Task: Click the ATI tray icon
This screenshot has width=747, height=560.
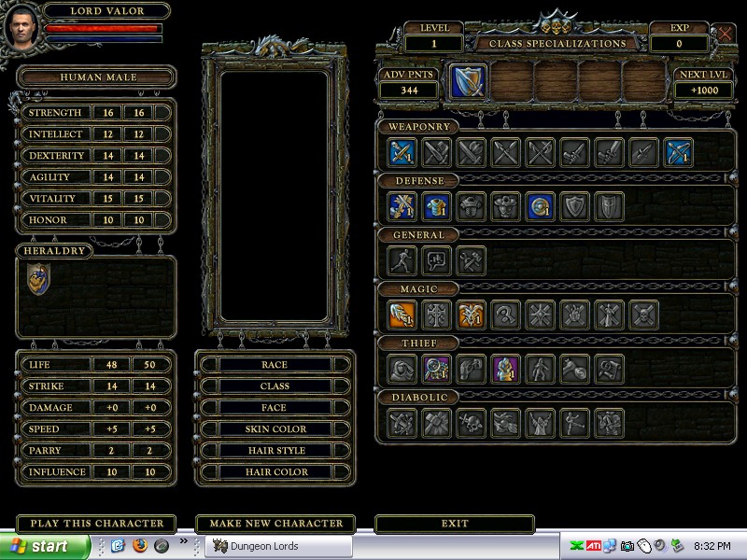Action: coord(593,546)
